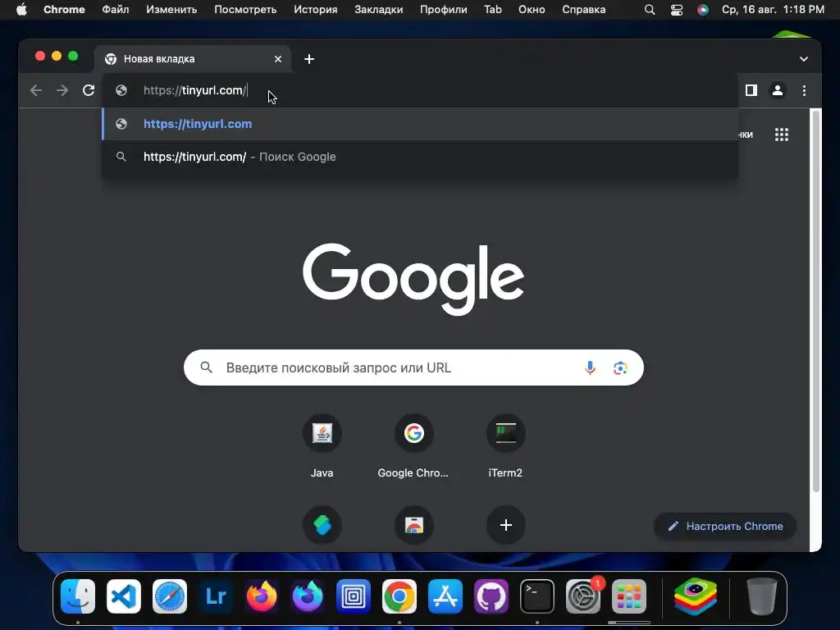Viewport: 840px width, 630px height.
Task: Open Google apps grid icon
Action: coord(782,135)
